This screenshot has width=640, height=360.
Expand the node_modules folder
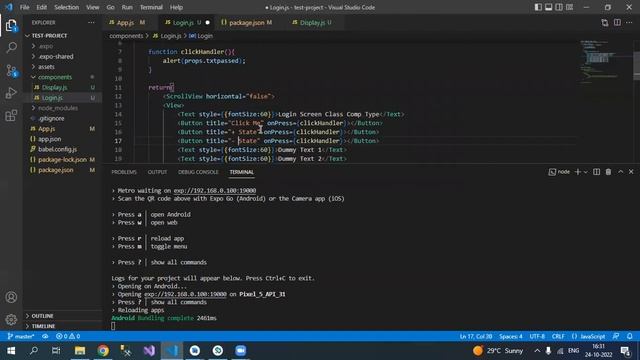coord(58,108)
